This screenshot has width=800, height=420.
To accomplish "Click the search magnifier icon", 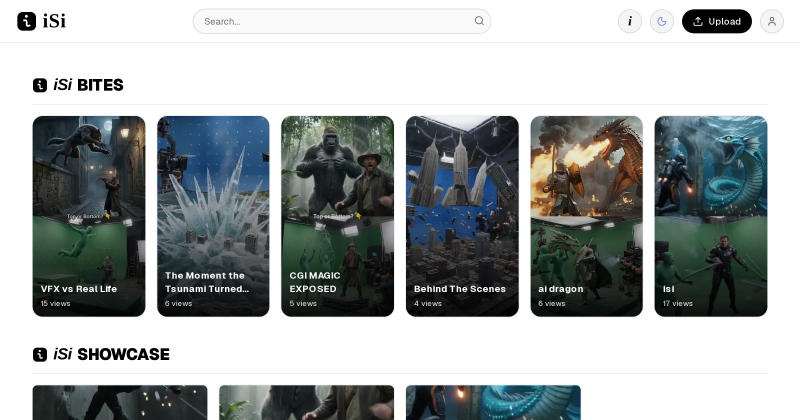I will coord(479,21).
